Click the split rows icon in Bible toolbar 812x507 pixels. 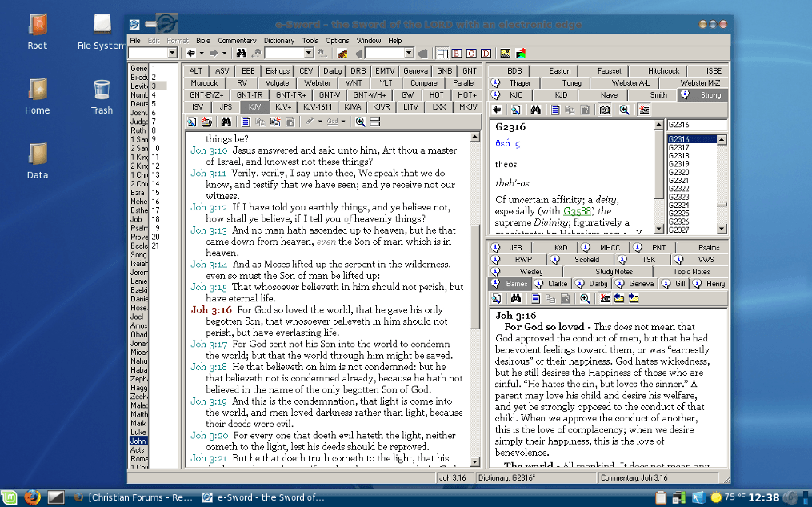click(x=375, y=122)
